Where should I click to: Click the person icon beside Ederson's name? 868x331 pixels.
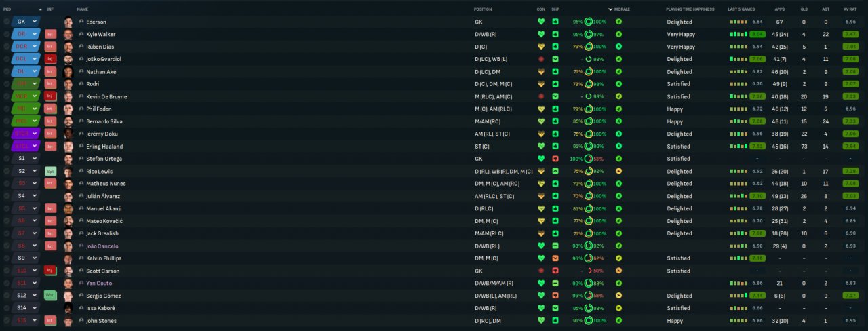(81, 22)
